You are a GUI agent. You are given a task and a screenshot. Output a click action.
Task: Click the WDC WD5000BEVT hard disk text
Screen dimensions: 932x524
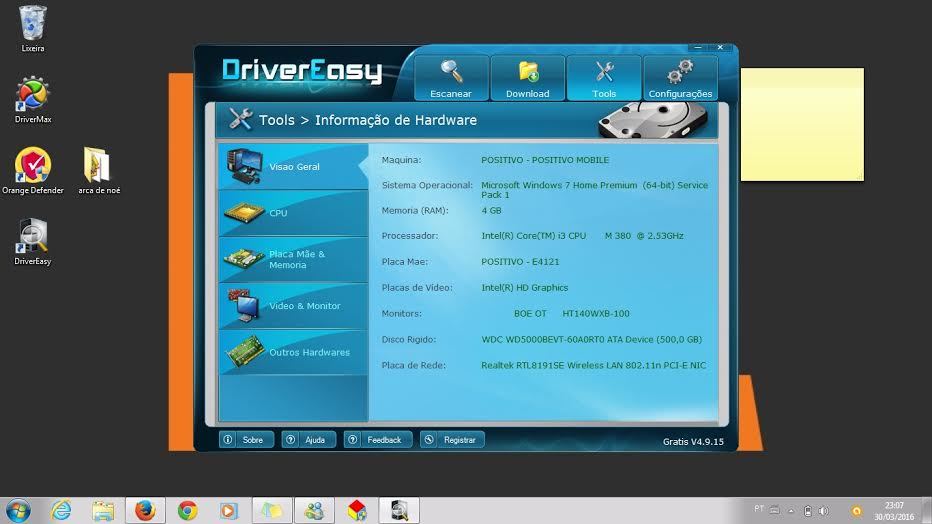(x=591, y=339)
